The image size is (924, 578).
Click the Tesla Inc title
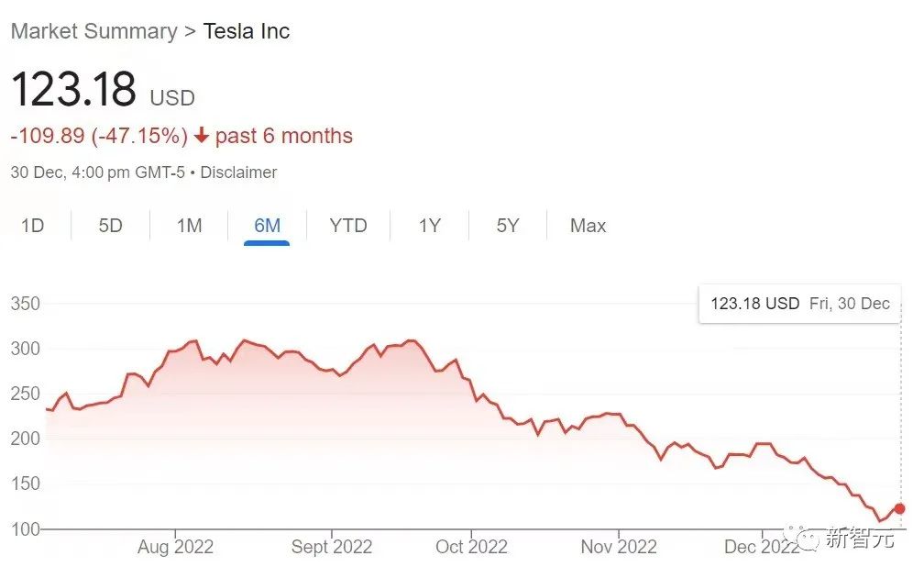pyautogui.click(x=247, y=31)
